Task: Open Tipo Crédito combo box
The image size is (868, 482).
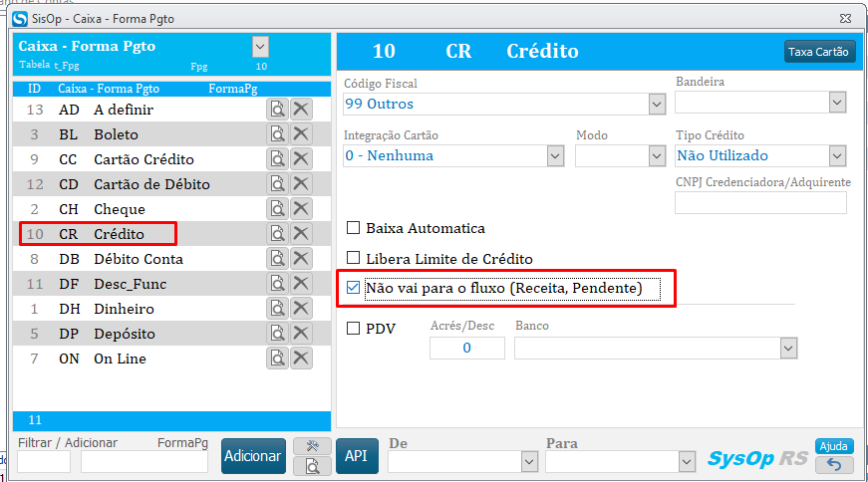Action: pos(837,155)
